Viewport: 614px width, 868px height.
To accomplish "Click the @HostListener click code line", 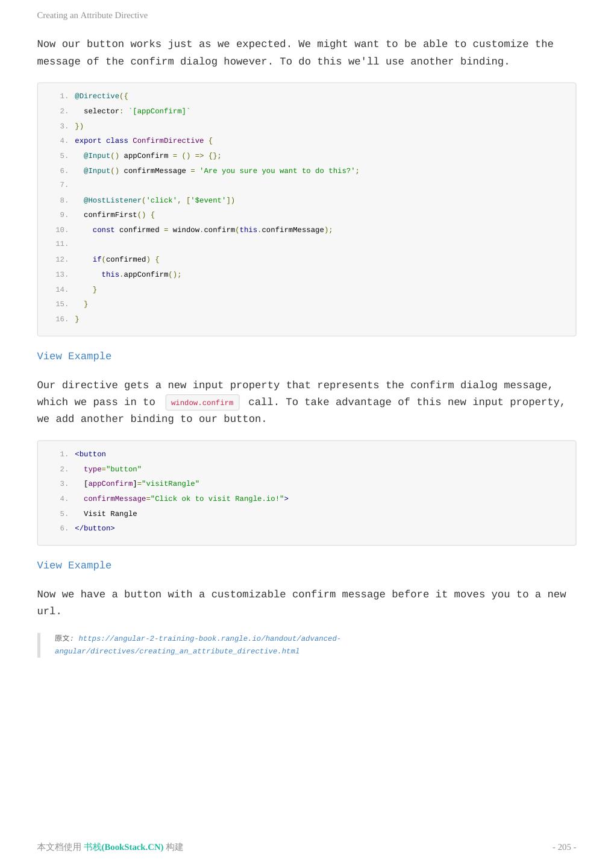I will pos(159,201).
